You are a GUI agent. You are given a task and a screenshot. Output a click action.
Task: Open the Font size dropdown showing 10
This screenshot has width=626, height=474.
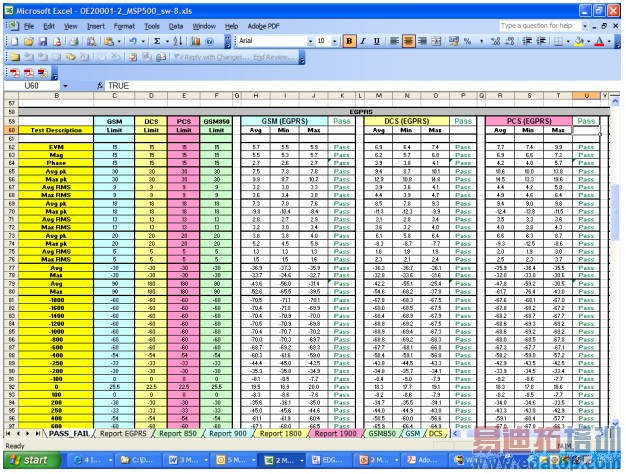[x=334, y=41]
